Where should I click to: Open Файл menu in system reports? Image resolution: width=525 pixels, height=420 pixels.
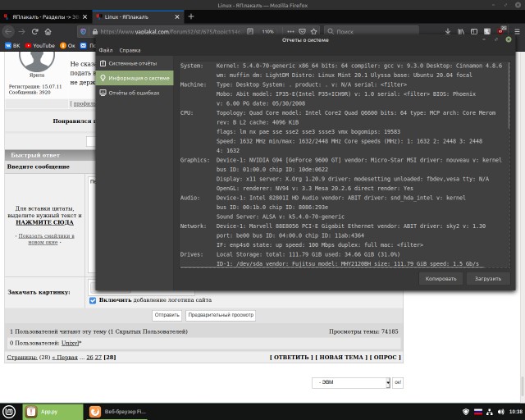click(x=106, y=50)
